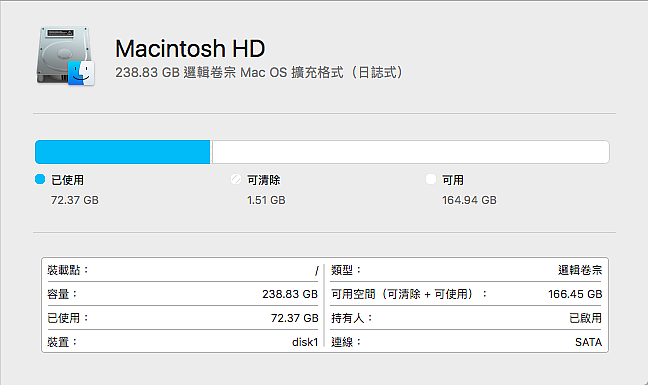
Task: Click the blue used portion of storage bar
Action: [123, 152]
